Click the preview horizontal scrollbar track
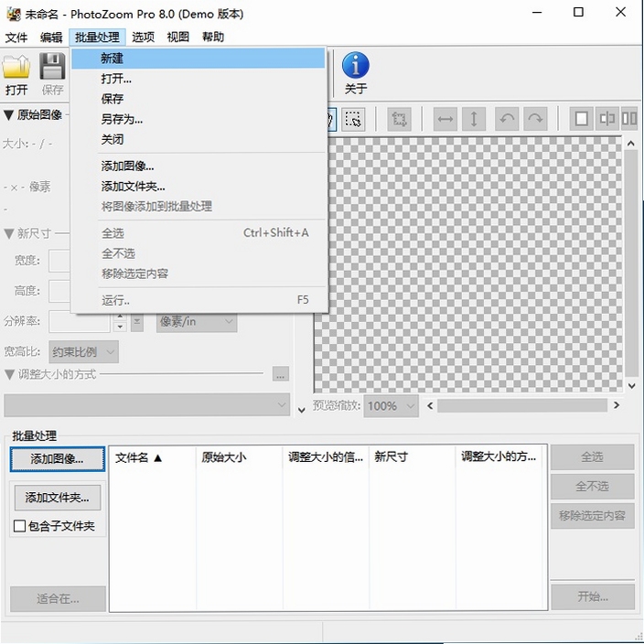The width and height of the screenshot is (644, 644). pyautogui.click(x=522, y=406)
